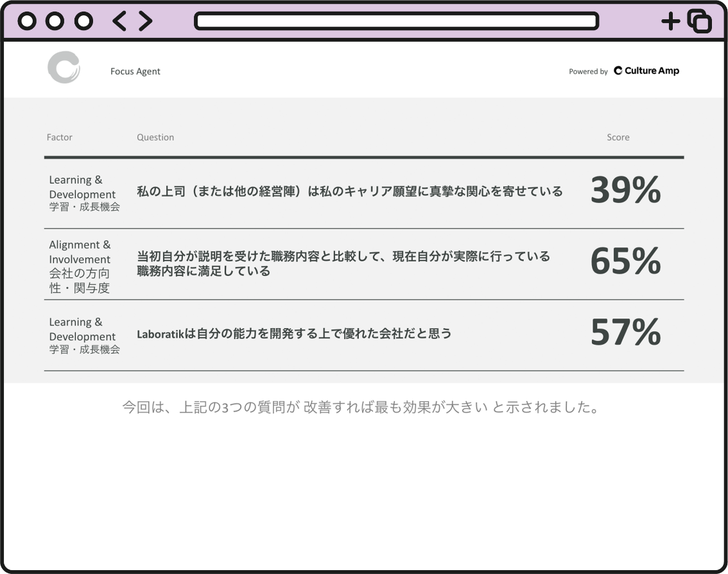
Task: Select the 65% score value
Action: 625,262
